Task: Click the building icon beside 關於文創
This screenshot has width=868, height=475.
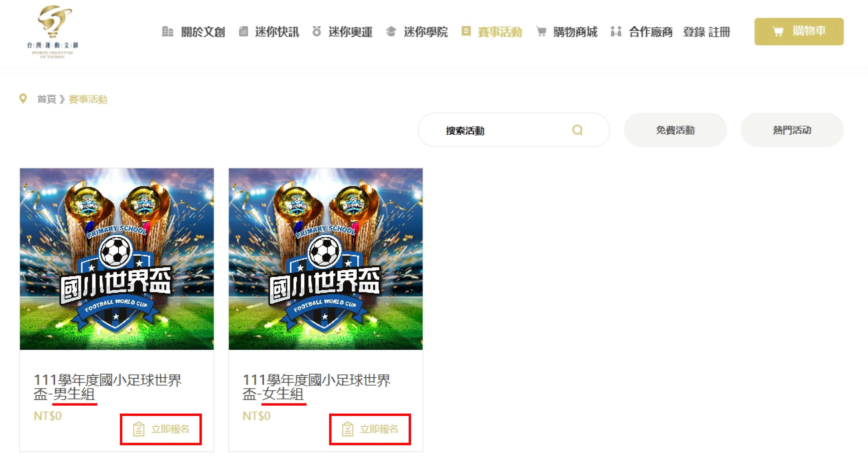Action: [x=167, y=32]
